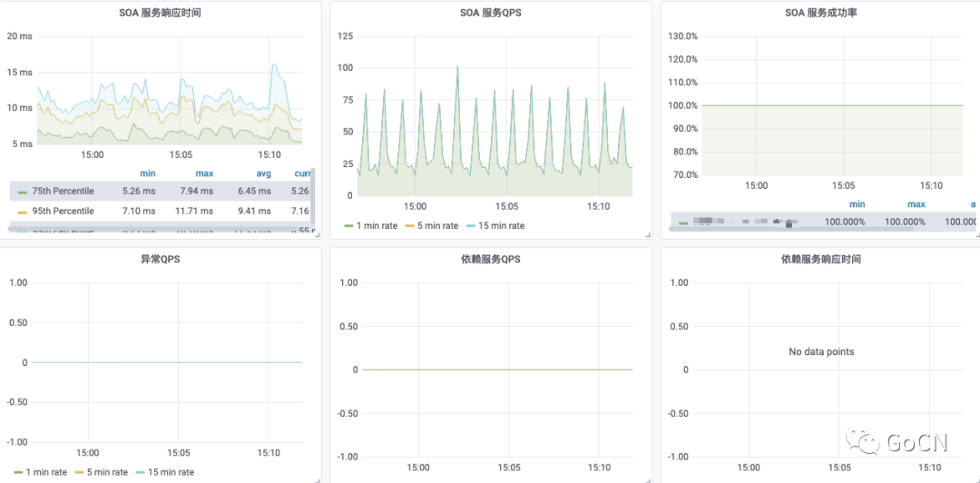Click blurred series name in SOA 服务成功率 legend
This screenshot has height=483, width=980.
pos(746,222)
